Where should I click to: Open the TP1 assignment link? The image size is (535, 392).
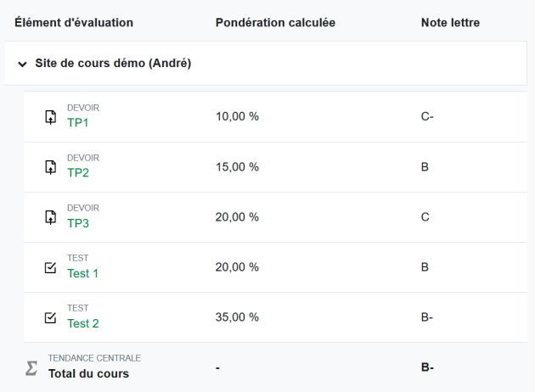pos(78,123)
